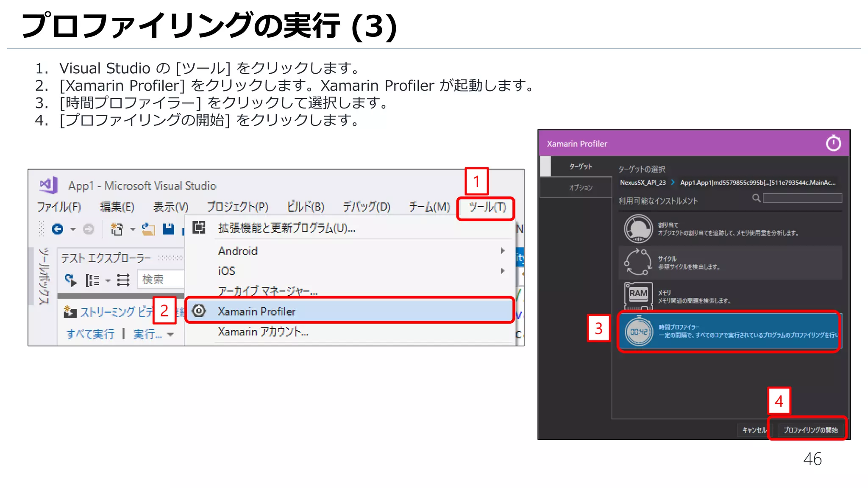
Task: Click the Xamarin Profiler window title
Action: (577, 144)
